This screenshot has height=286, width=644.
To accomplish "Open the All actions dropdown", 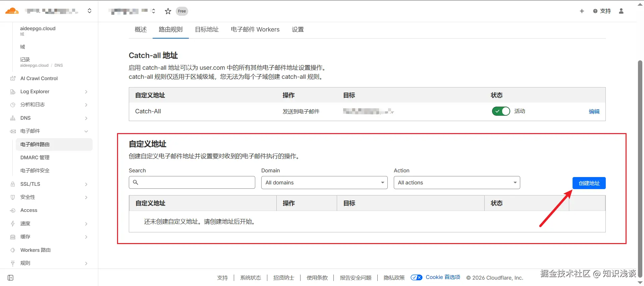I will coord(457,183).
